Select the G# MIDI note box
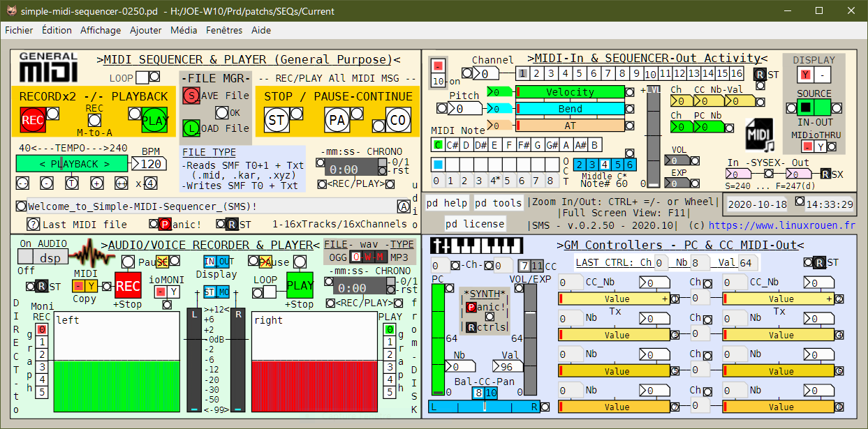The width and height of the screenshot is (868, 429). [x=552, y=145]
